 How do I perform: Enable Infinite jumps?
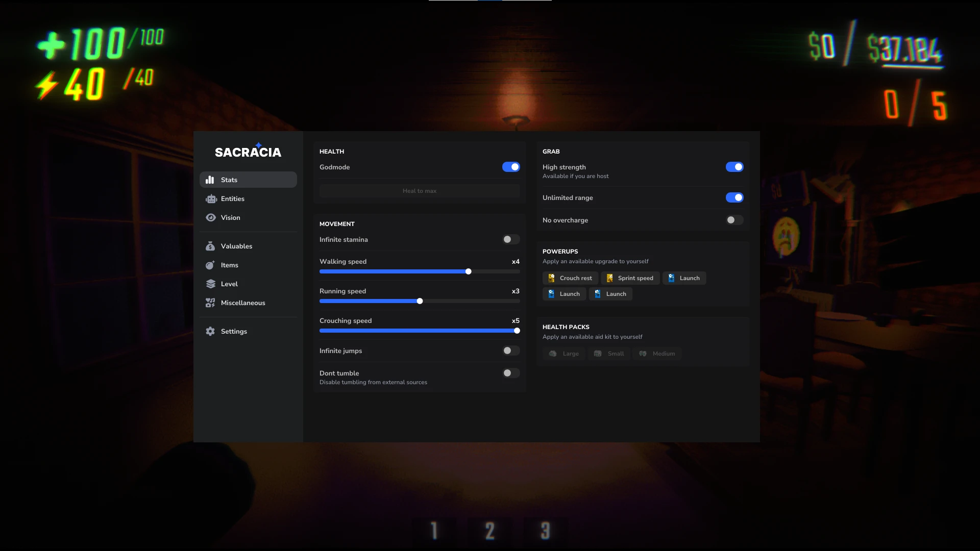pos(511,350)
